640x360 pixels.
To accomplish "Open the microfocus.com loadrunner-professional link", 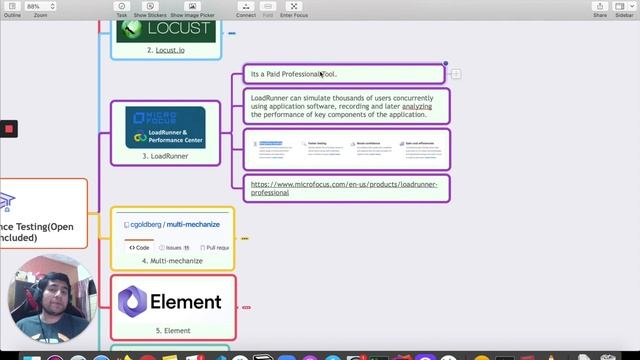I will pyautogui.click(x=344, y=188).
